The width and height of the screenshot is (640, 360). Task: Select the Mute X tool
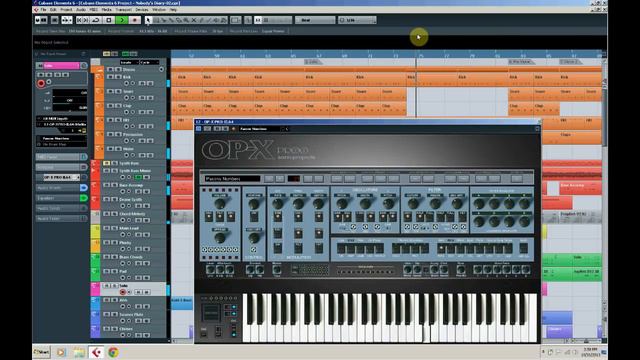pyautogui.click(x=194, y=20)
